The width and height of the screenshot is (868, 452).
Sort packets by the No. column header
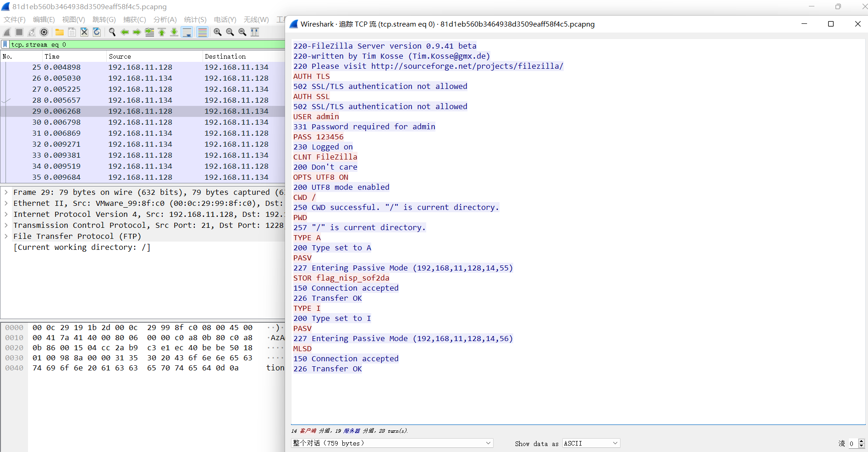pyautogui.click(x=21, y=56)
